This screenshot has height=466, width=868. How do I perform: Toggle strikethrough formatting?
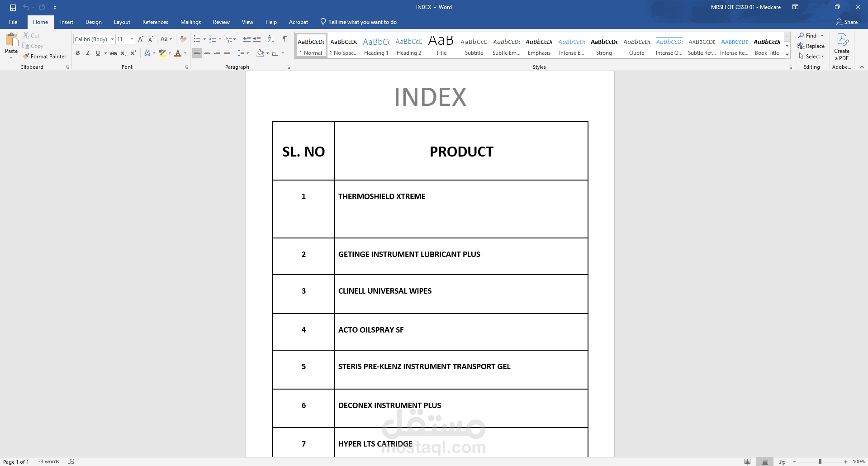114,53
